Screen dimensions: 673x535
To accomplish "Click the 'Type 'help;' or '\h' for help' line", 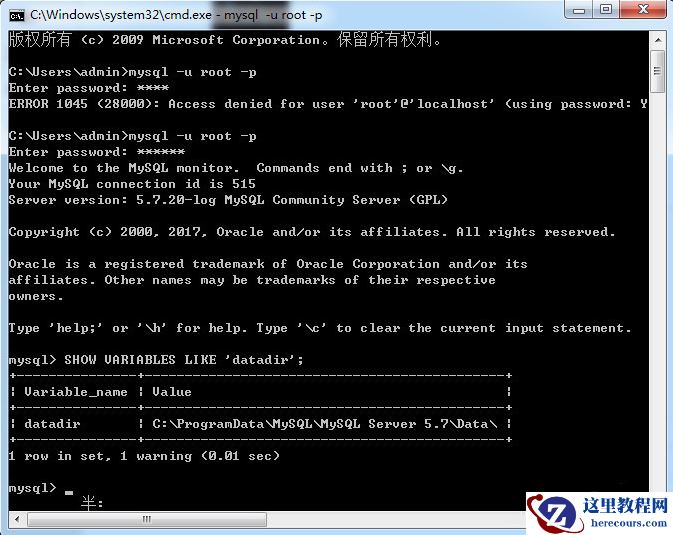I will tap(320, 328).
